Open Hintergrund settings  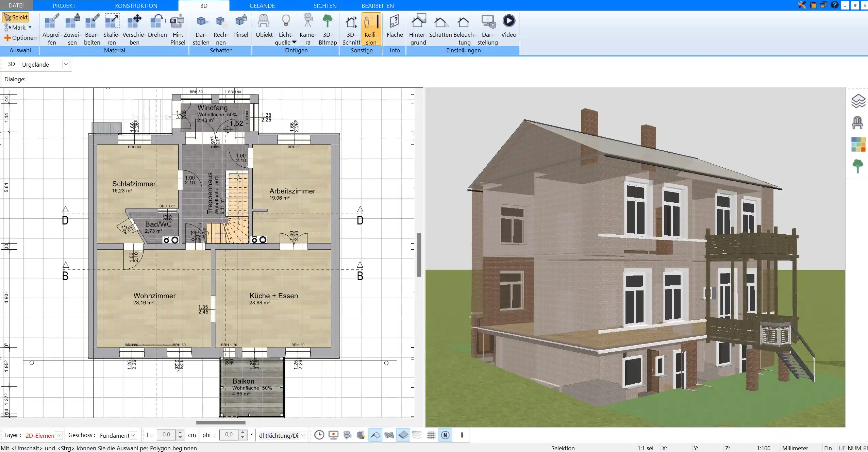point(418,30)
